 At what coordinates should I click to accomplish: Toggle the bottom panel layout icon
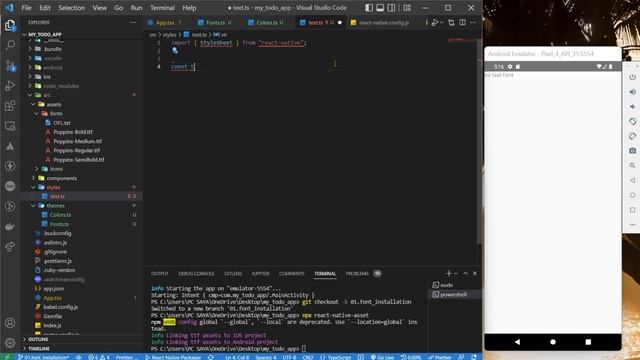380,8
